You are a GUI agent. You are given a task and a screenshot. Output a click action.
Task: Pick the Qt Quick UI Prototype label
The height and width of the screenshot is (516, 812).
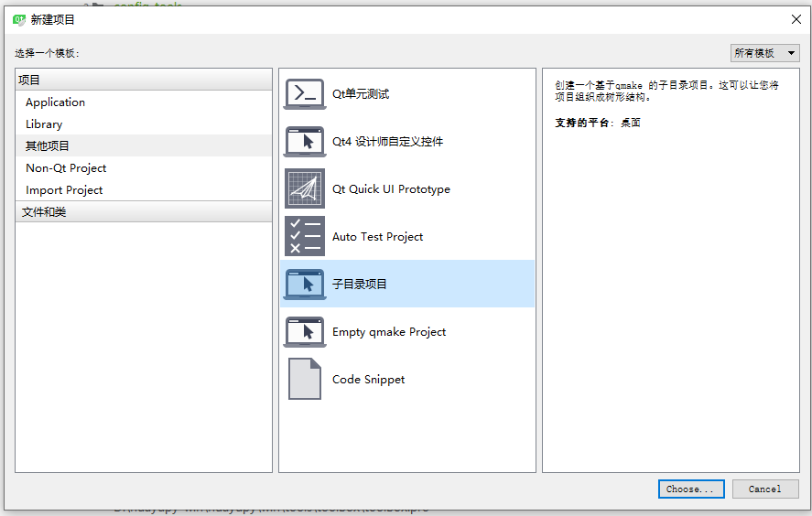391,188
